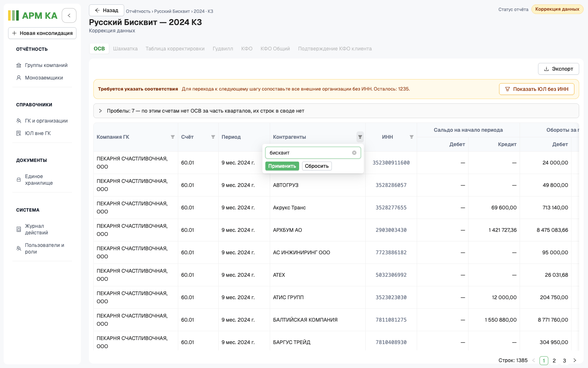Open the Таблица корректировки tab
This screenshot has width=588, height=368.
pos(175,49)
